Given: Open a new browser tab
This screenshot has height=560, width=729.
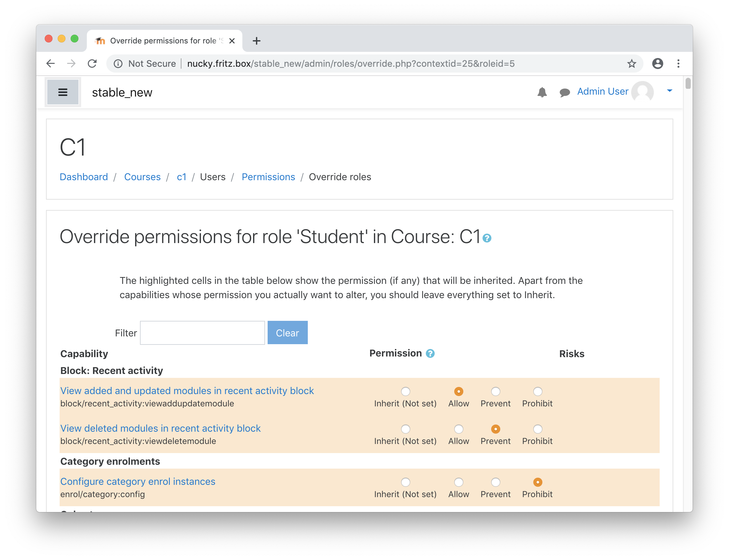Looking at the screenshot, I should [256, 41].
